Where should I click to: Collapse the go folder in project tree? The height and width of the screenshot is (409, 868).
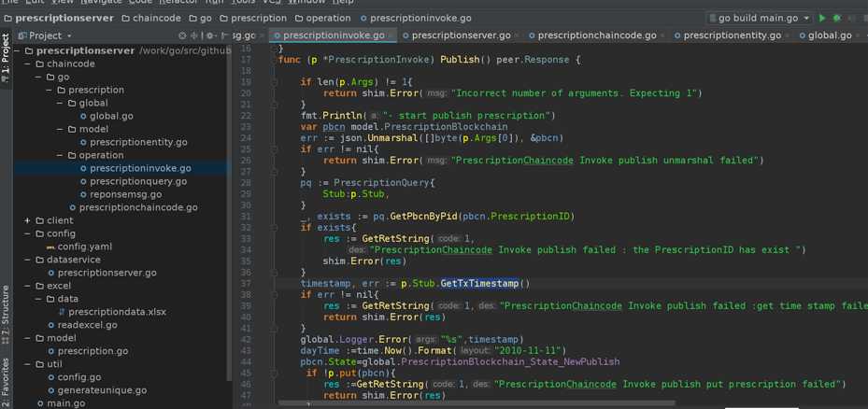[37, 77]
